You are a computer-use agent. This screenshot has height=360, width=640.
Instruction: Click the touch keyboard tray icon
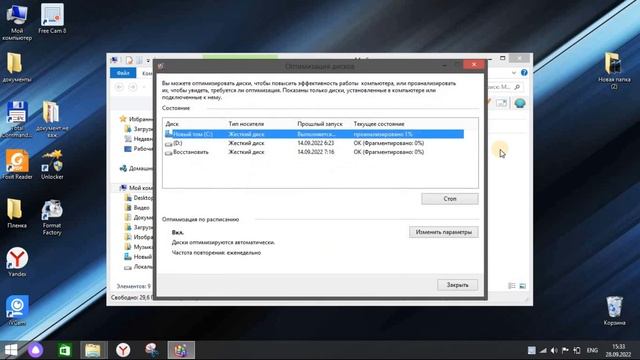[531, 350]
